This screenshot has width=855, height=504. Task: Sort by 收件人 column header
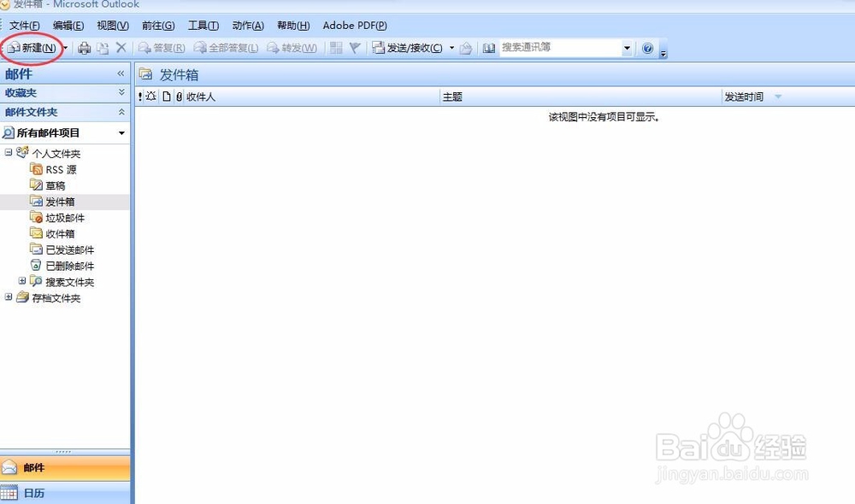[x=201, y=97]
